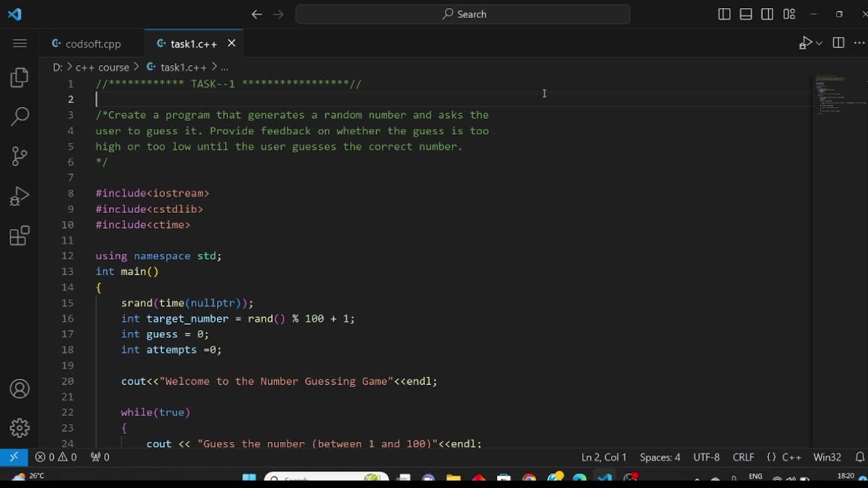Open the editor More Actions ellipsis menu
868x488 pixels.
[x=859, y=43]
